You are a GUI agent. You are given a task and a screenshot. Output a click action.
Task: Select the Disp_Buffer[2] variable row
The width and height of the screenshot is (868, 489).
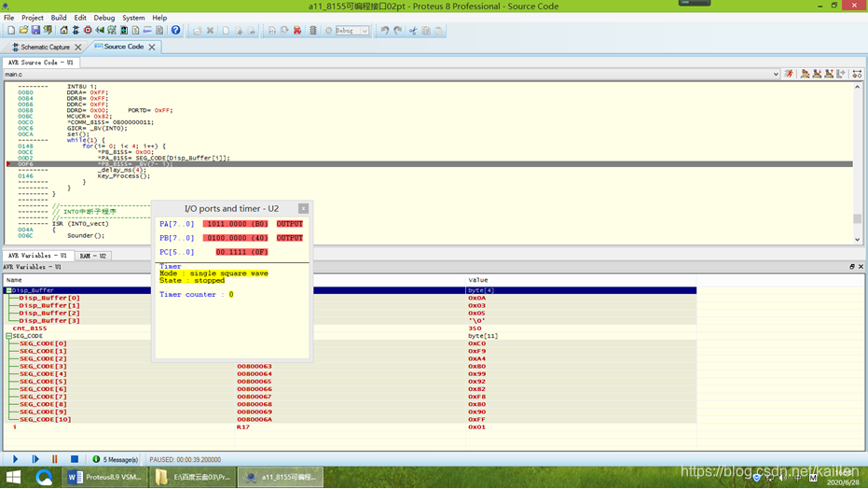350,313
